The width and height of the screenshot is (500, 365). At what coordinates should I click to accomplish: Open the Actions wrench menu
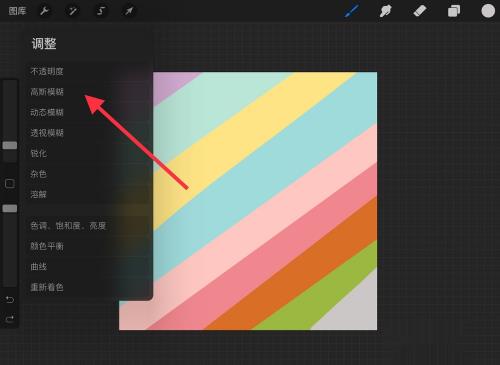pos(44,11)
